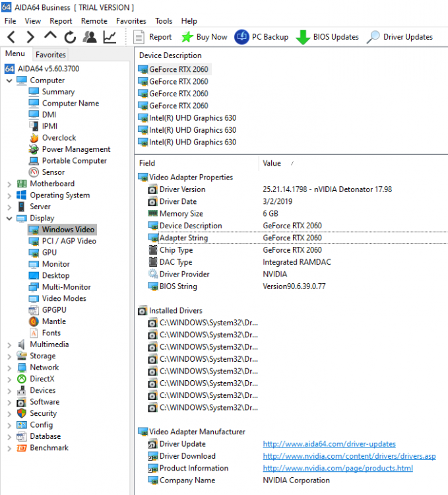Viewport: 448px width, 495px height.
Task: Click the Refresh icon in toolbar
Action: [x=70, y=37]
